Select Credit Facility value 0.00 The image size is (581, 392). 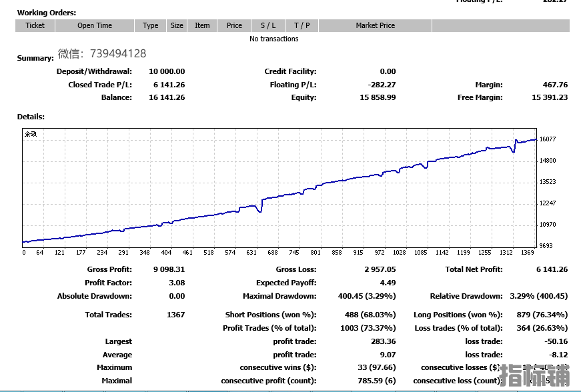pos(388,71)
